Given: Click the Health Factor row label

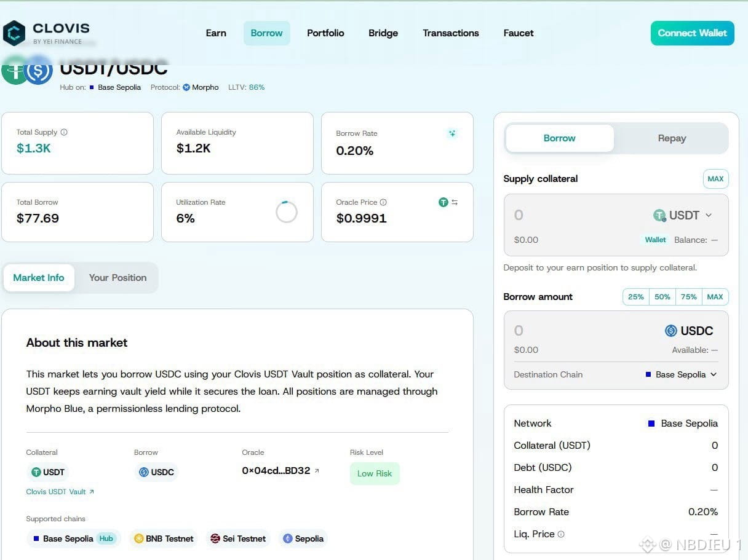Looking at the screenshot, I should pyautogui.click(x=544, y=490).
